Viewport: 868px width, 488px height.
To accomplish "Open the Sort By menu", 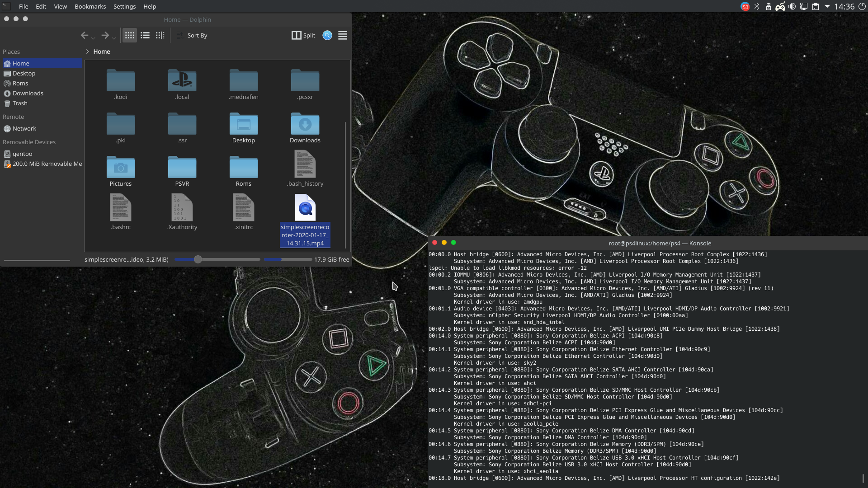I will 192,35.
